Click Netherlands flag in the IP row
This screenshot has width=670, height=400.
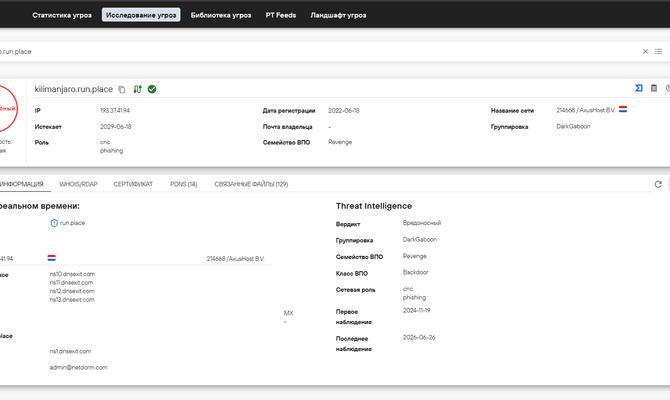tap(52, 258)
